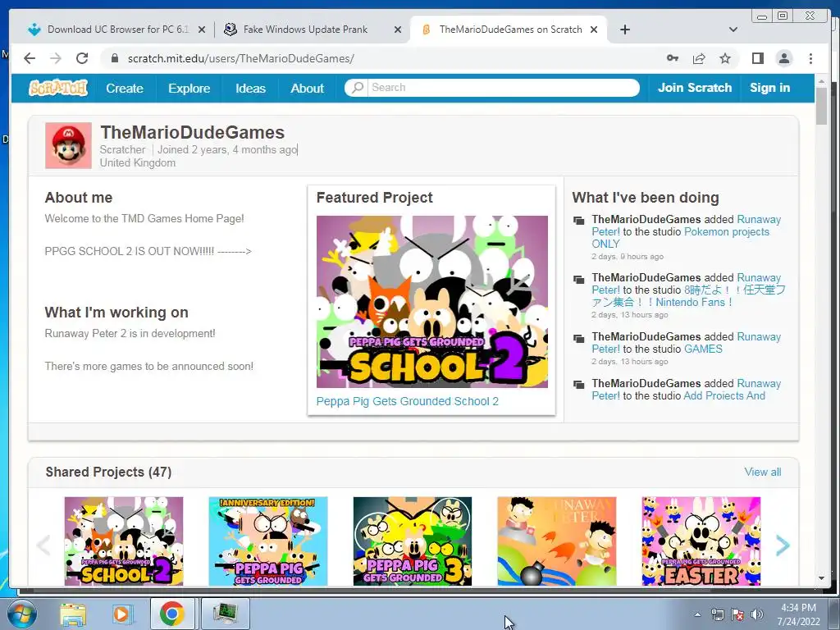840x630 pixels.
Task: Open the Anniversary Edition Peppa Pig thumbnail
Action: click(x=268, y=541)
